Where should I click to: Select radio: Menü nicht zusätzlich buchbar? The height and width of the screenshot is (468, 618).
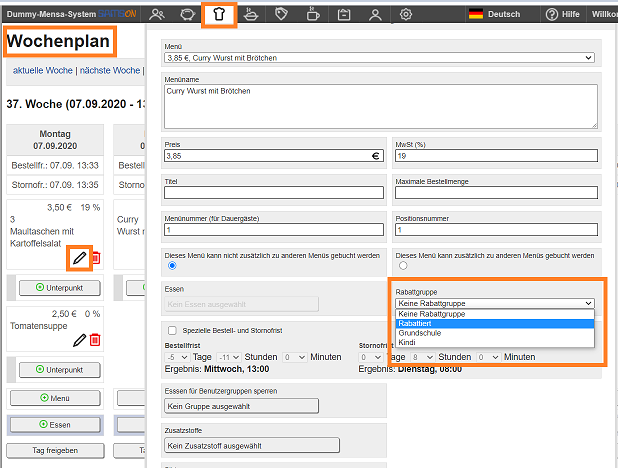point(172,266)
